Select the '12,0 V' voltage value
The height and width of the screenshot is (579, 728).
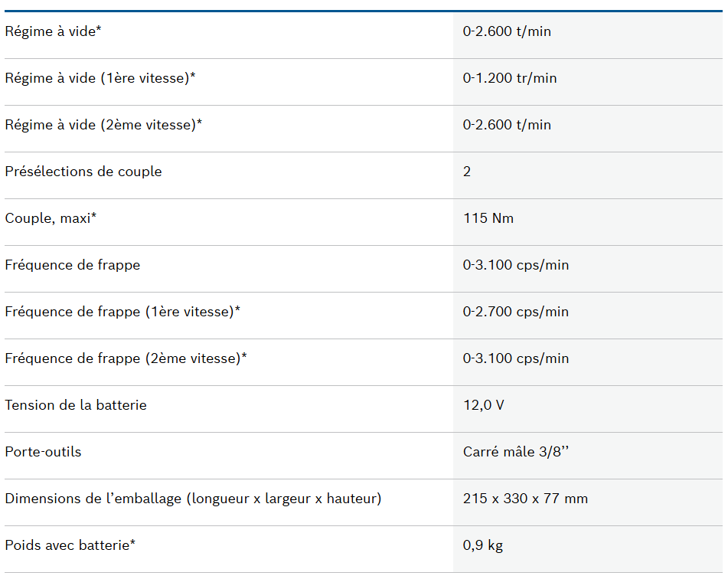point(484,405)
